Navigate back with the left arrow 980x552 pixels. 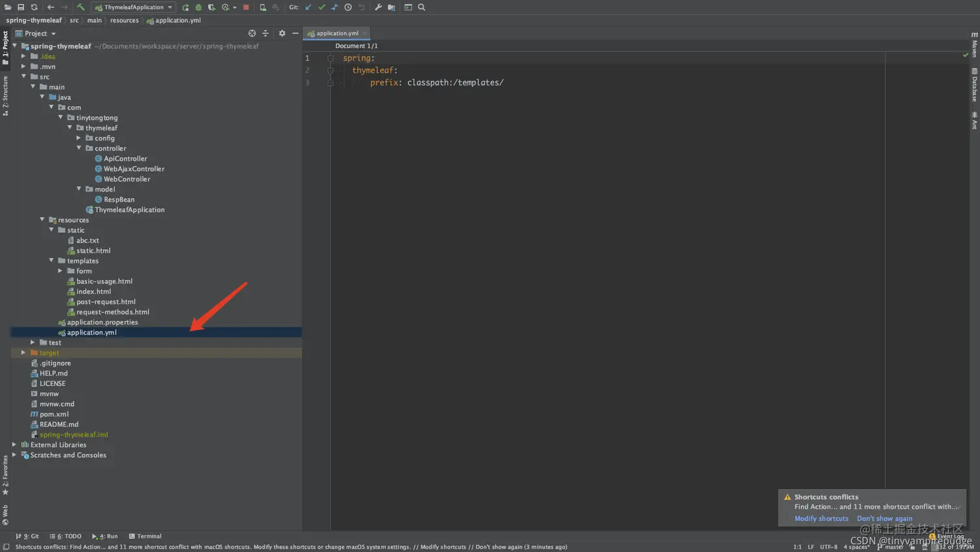pos(51,7)
